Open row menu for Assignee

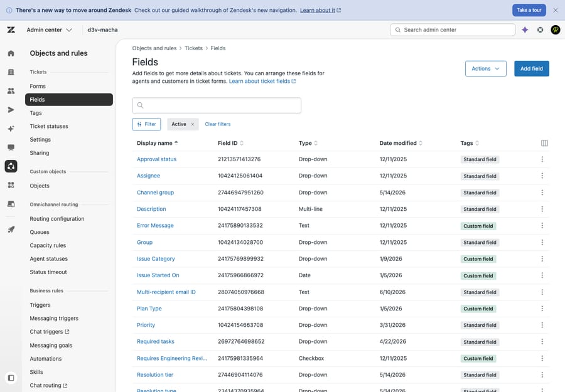tap(542, 176)
